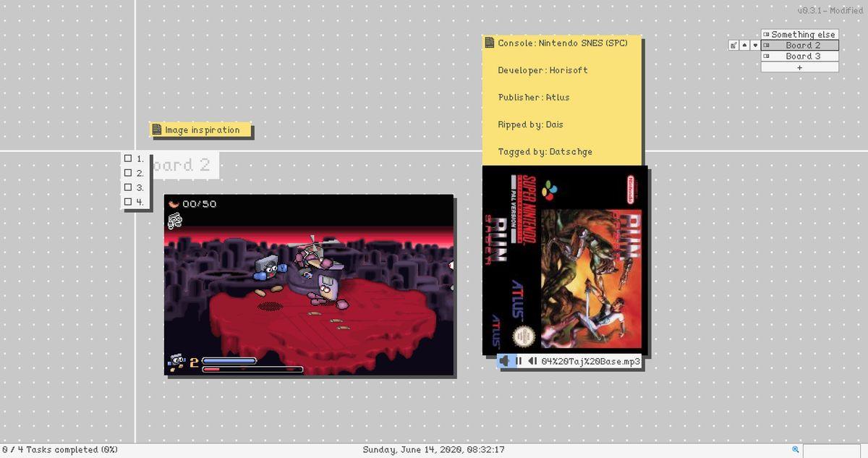Switch to the Something else board
This screenshot has height=458, width=868.
click(x=802, y=34)
